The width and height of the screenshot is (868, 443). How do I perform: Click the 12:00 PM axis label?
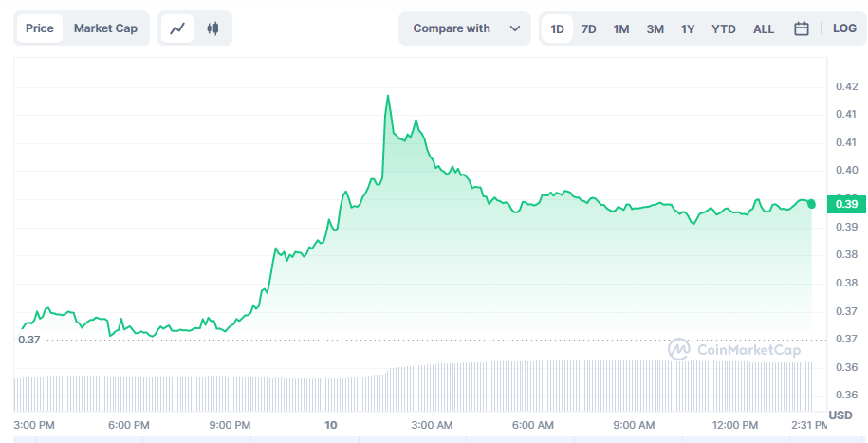[x=735, y=426]
